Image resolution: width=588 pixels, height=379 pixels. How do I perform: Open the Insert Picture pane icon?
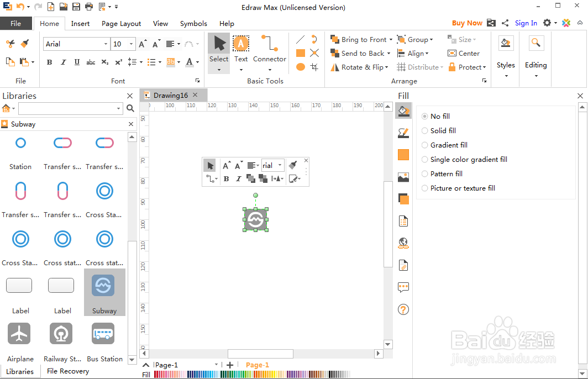coord(403,177)
